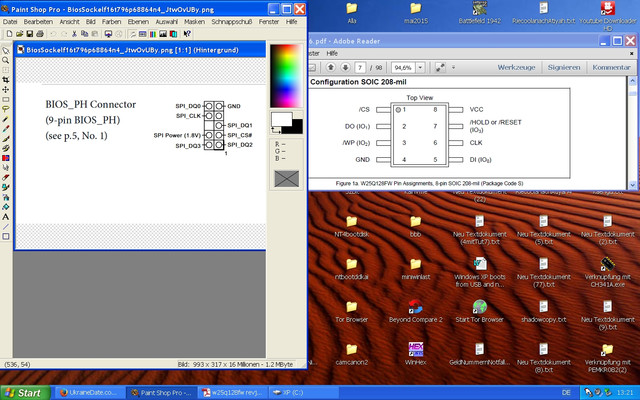Click Save diskette icon in Paint Shop Pro

(29, 34)
